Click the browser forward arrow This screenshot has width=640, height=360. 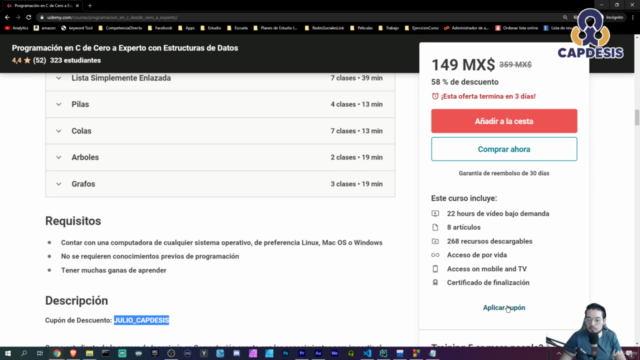[x=18, y=18]
